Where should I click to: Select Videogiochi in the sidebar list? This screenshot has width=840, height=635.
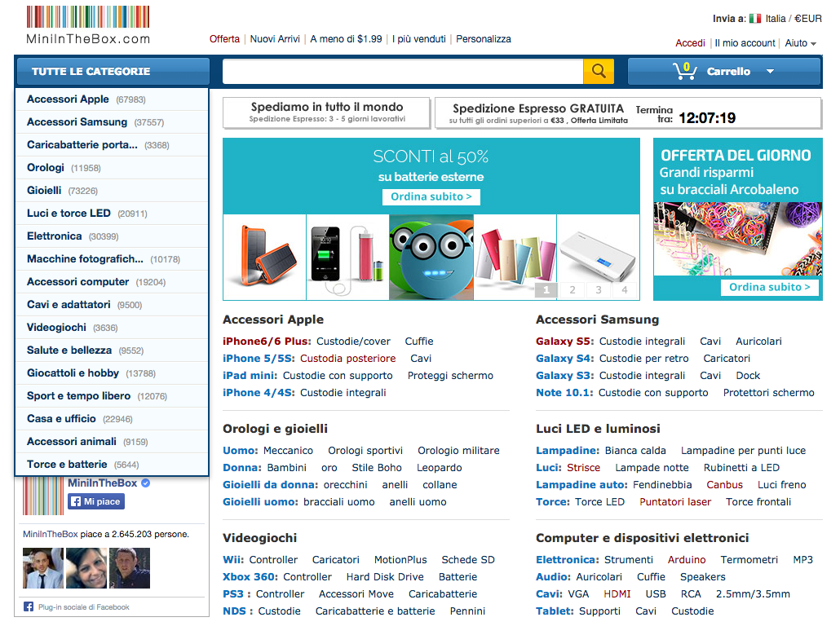pyautogui.click(x=112, y=327)
